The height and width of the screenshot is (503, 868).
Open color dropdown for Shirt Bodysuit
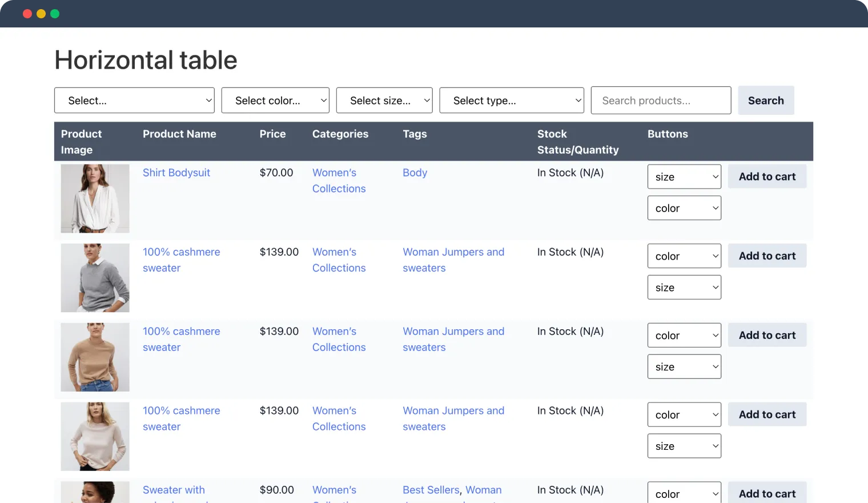tap(684, 208)
